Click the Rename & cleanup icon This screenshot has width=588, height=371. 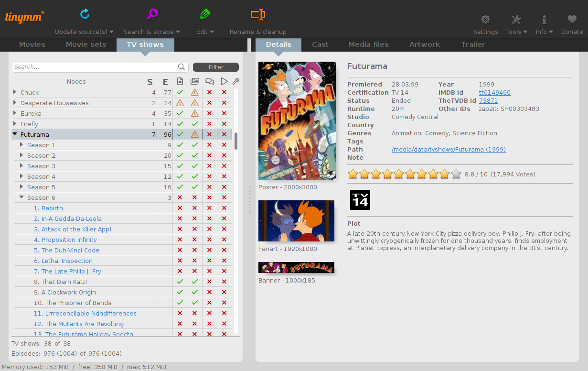coord(258,14)
